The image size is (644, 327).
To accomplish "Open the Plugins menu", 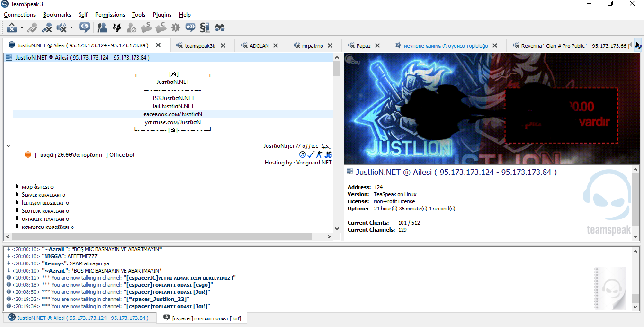I will click(x=162, y=15).
